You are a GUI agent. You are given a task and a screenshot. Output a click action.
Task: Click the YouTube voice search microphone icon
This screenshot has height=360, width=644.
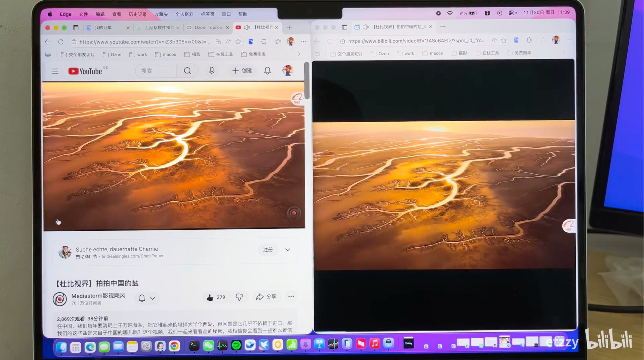tap(212, 71)
